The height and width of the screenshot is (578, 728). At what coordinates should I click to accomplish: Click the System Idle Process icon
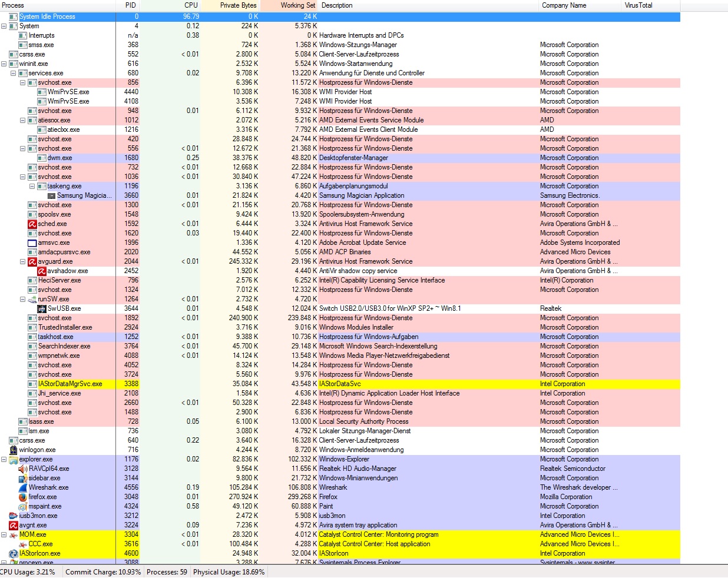14,16
